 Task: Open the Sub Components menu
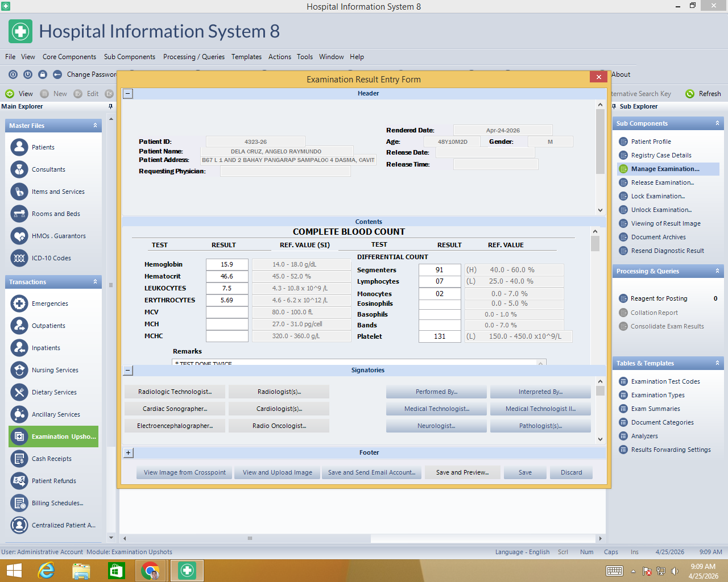(130, 57)
